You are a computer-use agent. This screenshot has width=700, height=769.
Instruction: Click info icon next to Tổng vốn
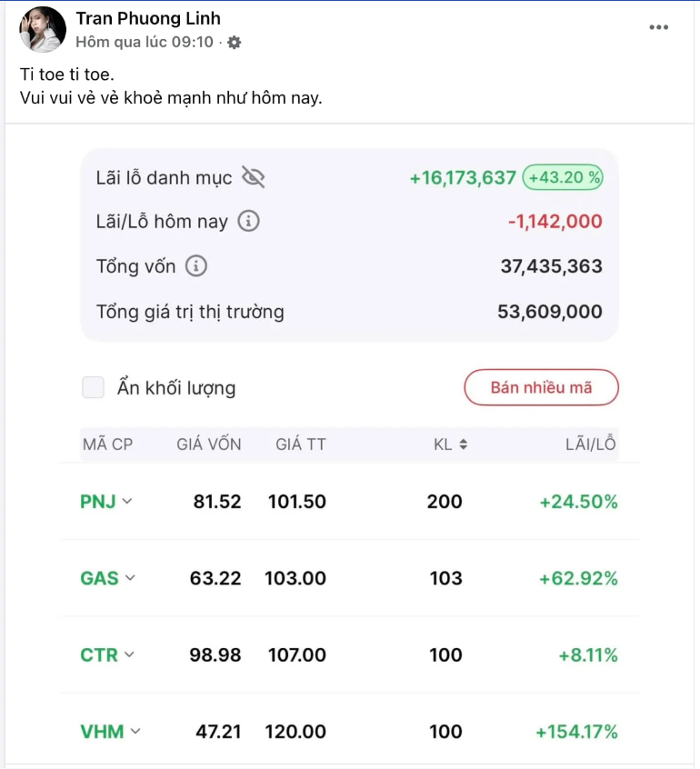pos(196,266)
